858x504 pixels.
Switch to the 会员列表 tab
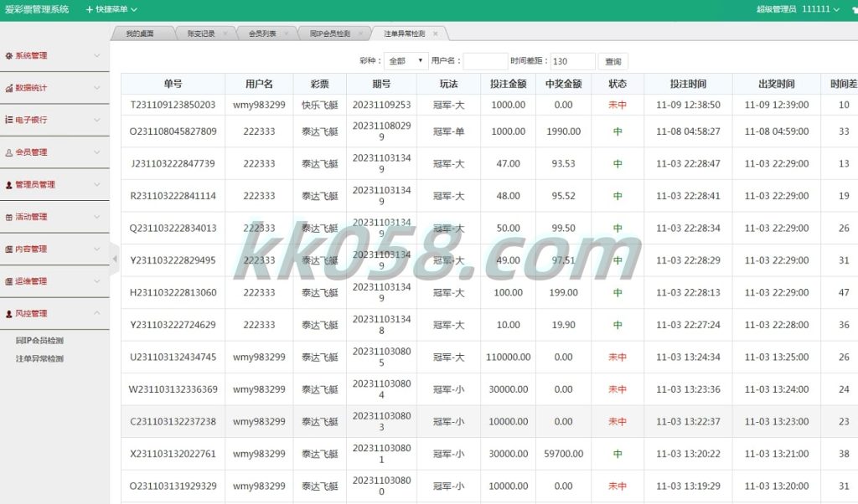click(x=262, y=33)
